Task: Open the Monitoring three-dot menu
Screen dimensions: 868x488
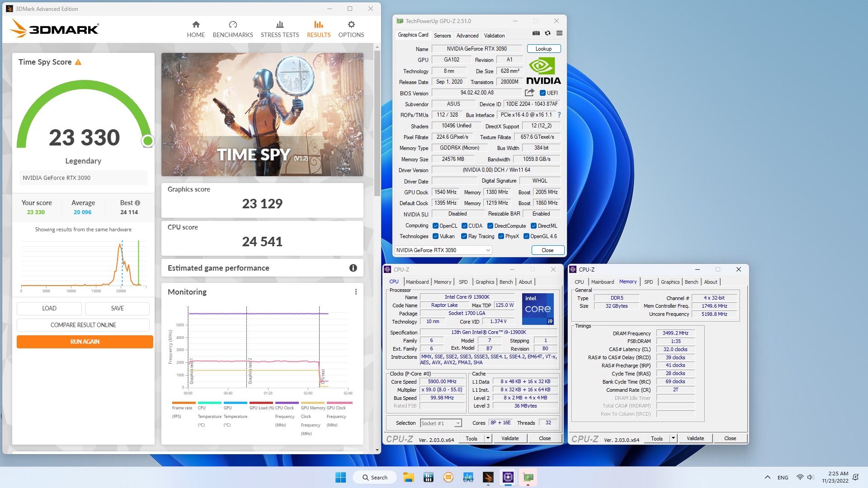Action: point(356,292)
